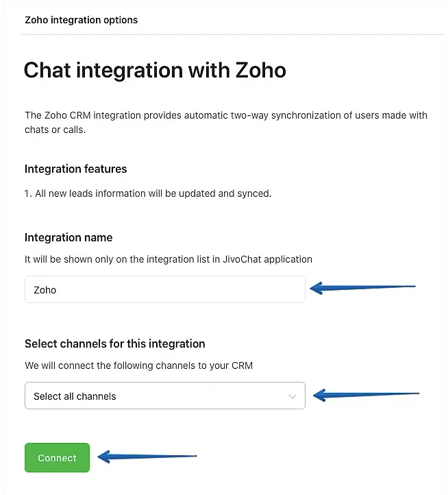
Task: Click 'We will connect the following channels' text
Action: [139, 365]
